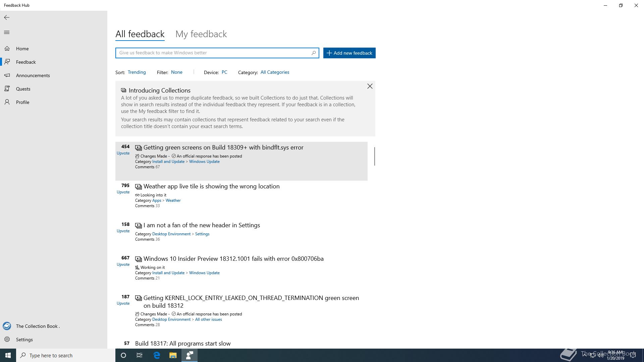Image resolution: width=644 pixels, height=362 pixels.
Task: Click the feedback list scrollbar thumb
Action: point(374,156)
